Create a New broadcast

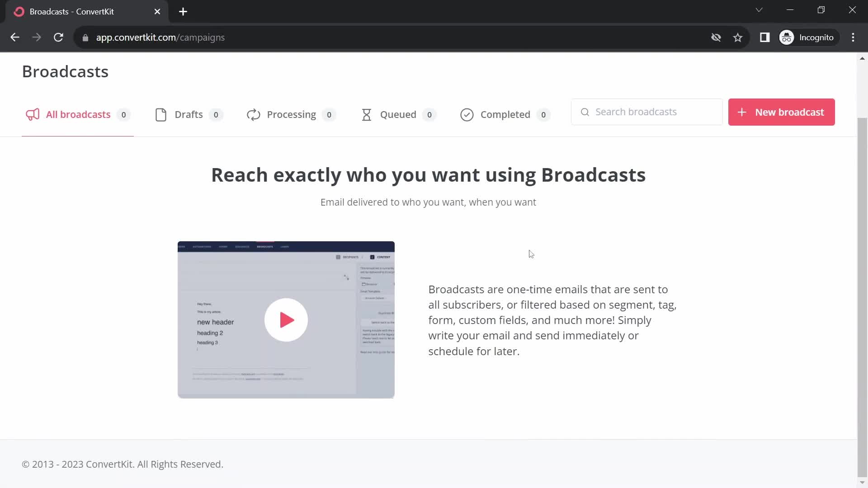pyautogui.click(x=781, y=112)
